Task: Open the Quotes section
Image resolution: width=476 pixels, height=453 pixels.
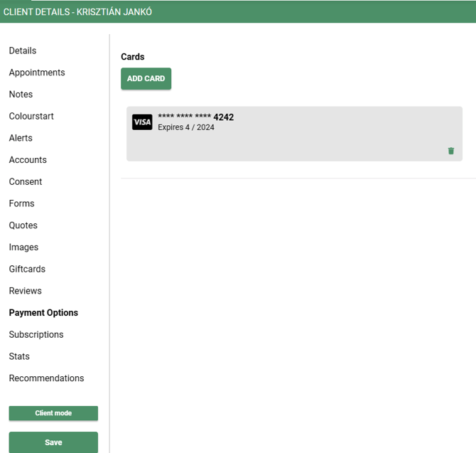Action: tap(23, 225)
